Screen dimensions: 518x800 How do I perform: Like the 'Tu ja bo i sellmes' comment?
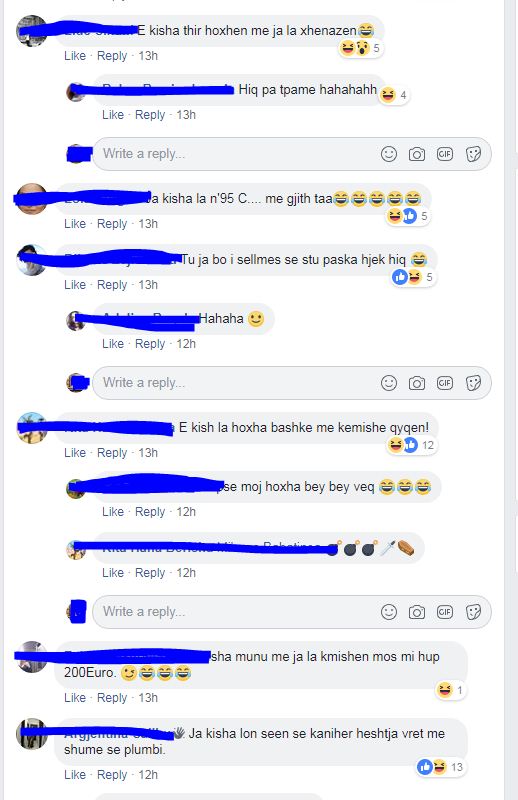coord(75,285)
